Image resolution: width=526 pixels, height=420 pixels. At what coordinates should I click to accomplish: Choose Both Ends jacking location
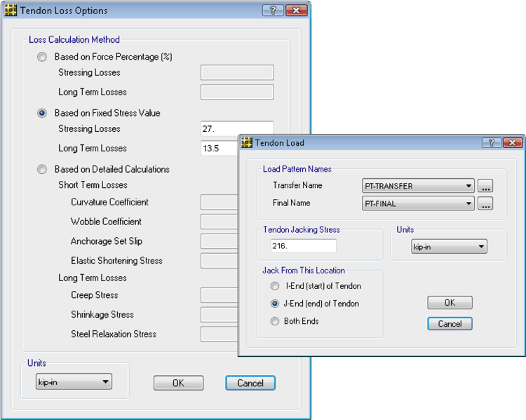click(x=275, y=321)
